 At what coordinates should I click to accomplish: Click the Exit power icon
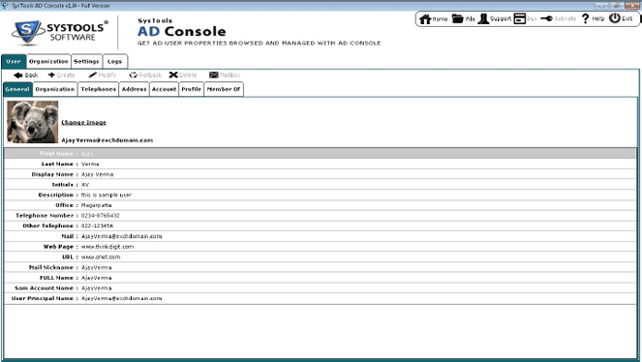(621, 19)
